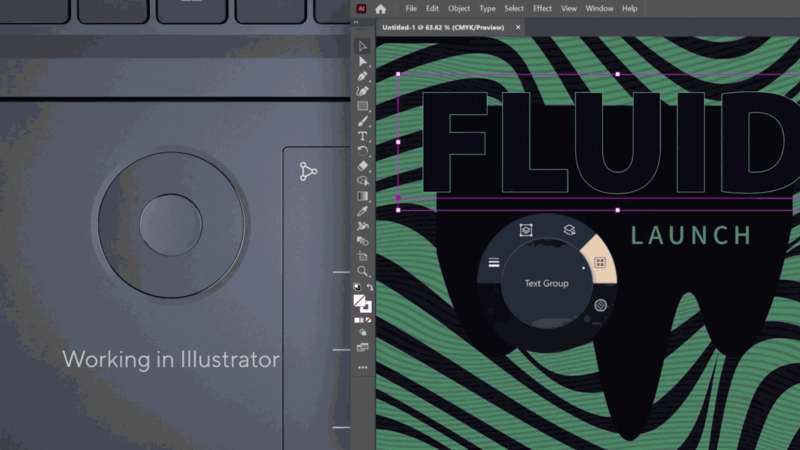Image resolution: width=800 pixels, height=450 pixels.
Task: Choose the Type tool
Action: (362, 136)
